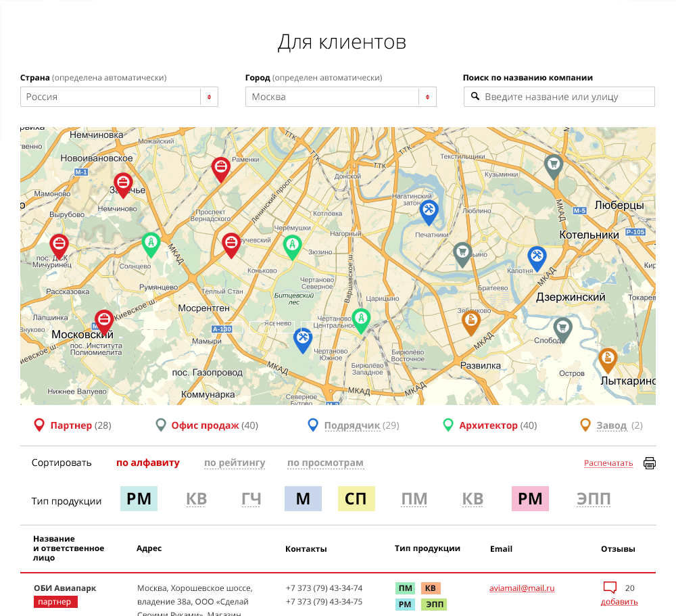Toggle the Завод map filter
676x616 pixels.
[611, 425]
